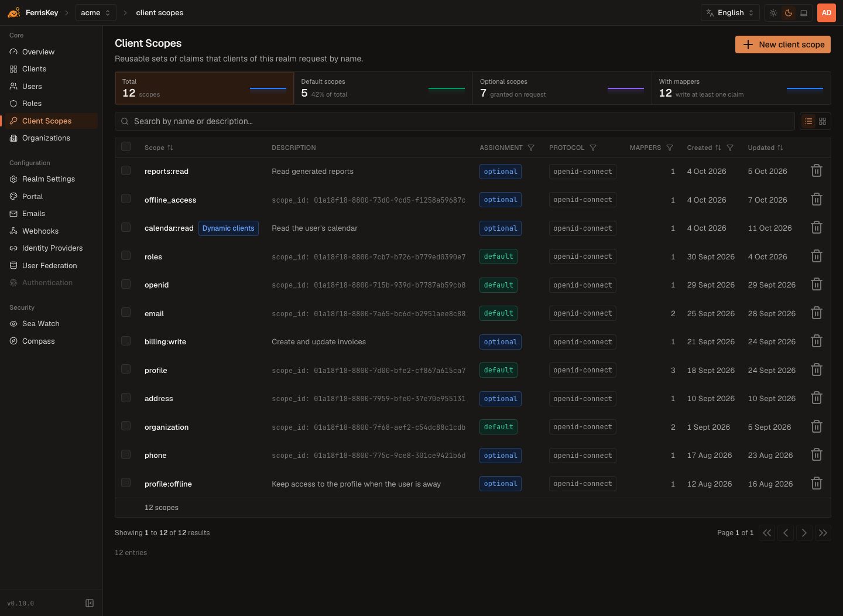The width and height of the screenshot is (843, 616).
Task: Focus the search by name field
Action: (x=455, y=121)
